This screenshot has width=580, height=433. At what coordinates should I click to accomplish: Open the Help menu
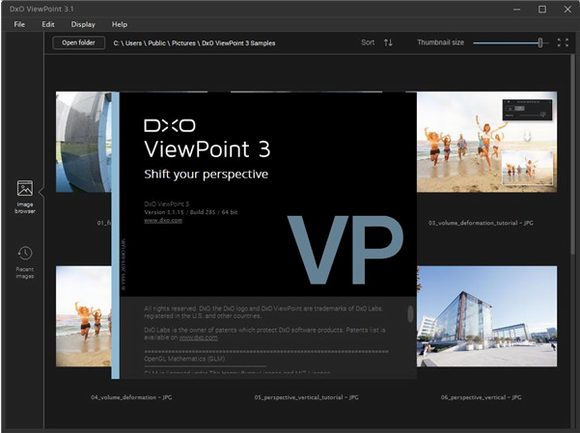[119, 24]
